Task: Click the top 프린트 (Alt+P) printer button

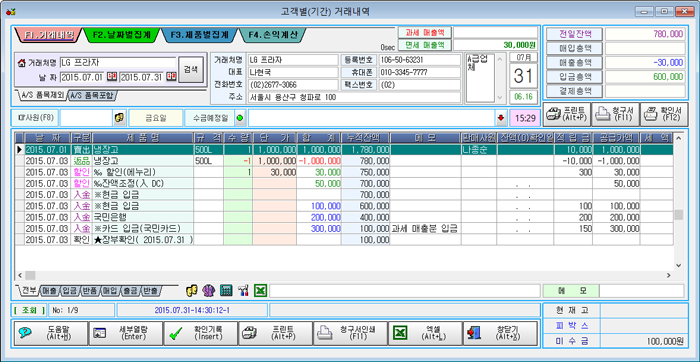Action: click(x=567, y=114)
